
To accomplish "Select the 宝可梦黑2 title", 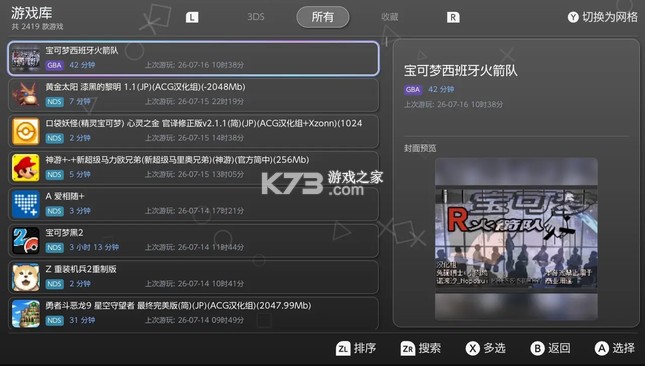I will (x=64, y=233).
